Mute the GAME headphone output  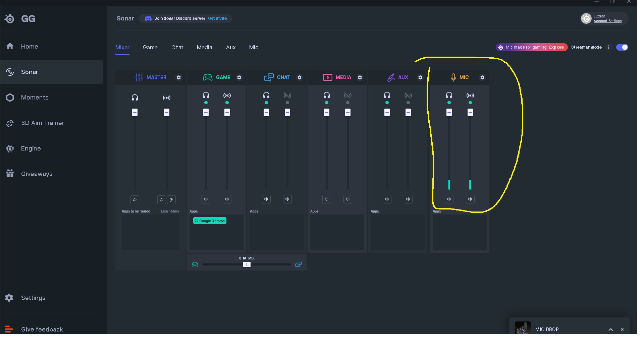pyautogui.click(x=206, y=199)
